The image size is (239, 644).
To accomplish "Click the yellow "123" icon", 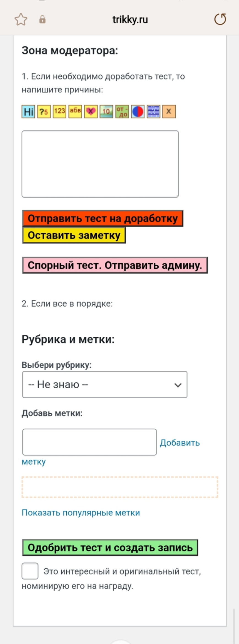I will coord(59,112).
